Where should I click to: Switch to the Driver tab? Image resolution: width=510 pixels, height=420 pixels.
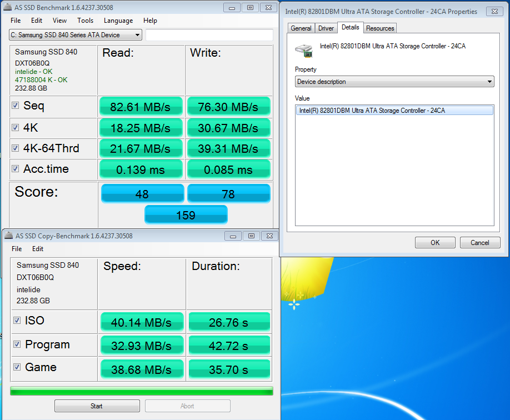326,28
